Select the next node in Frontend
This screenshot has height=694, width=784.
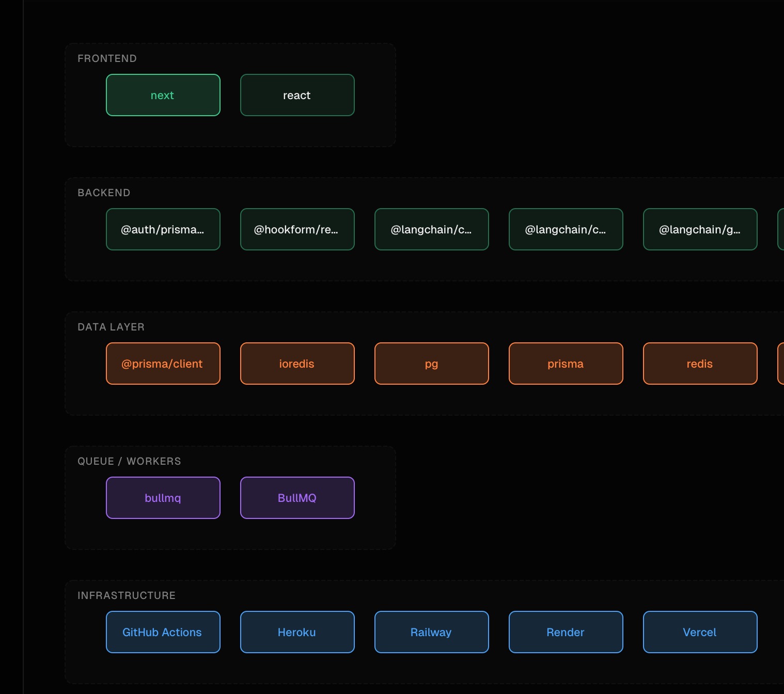click(x=163, y=95)
